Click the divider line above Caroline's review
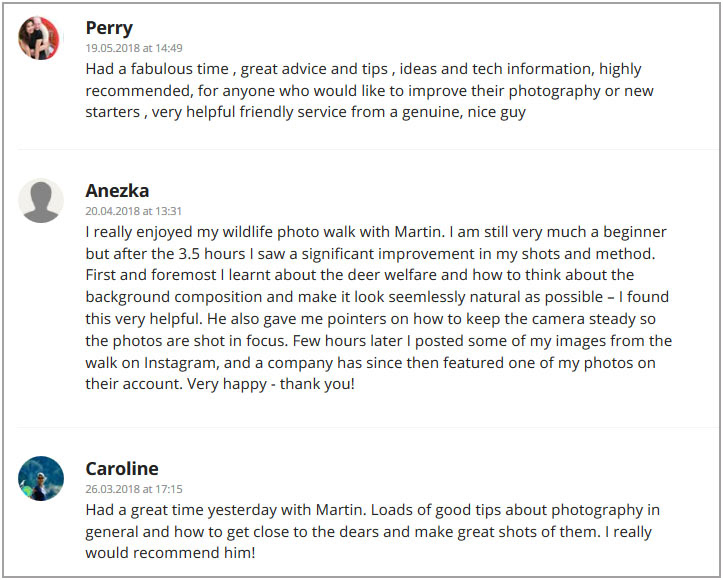 coord(368,427)
